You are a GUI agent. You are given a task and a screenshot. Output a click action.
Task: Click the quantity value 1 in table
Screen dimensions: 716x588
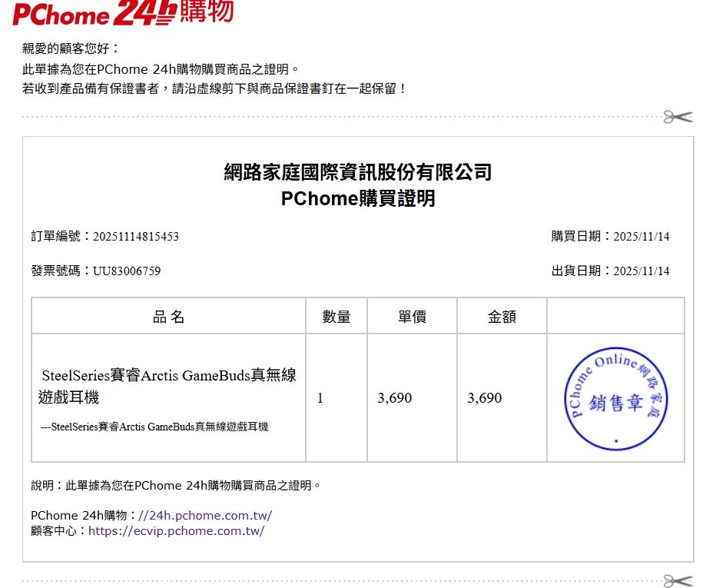(320, 398)
